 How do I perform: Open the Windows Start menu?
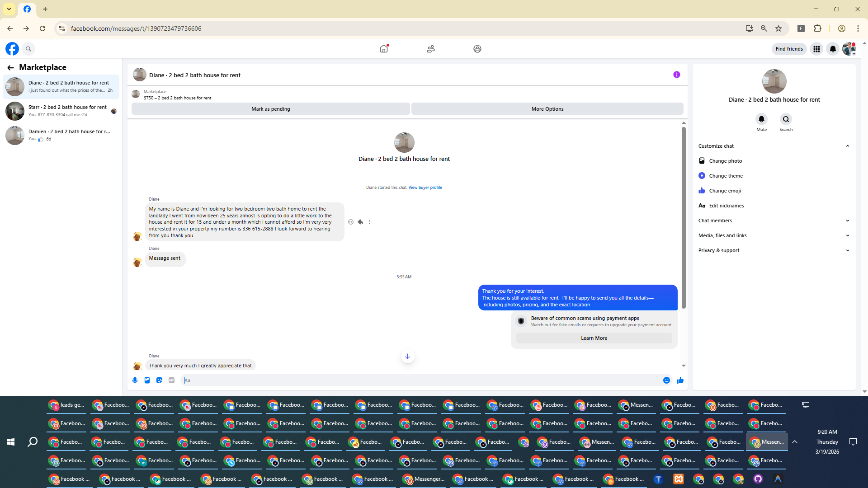[x=11, y=442]
